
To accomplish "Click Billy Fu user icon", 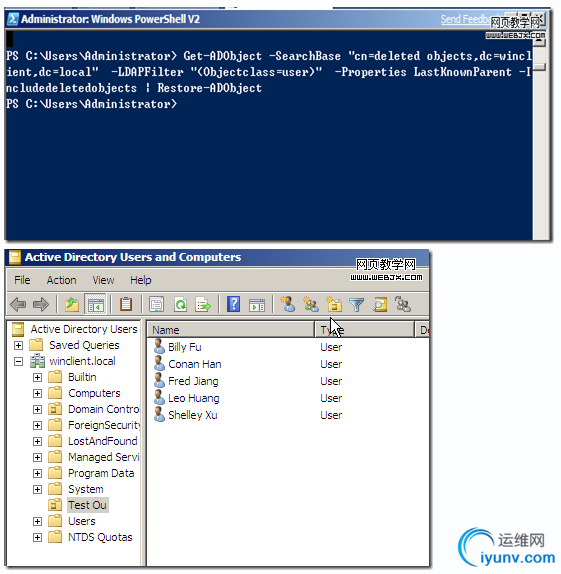I will 159,346.
